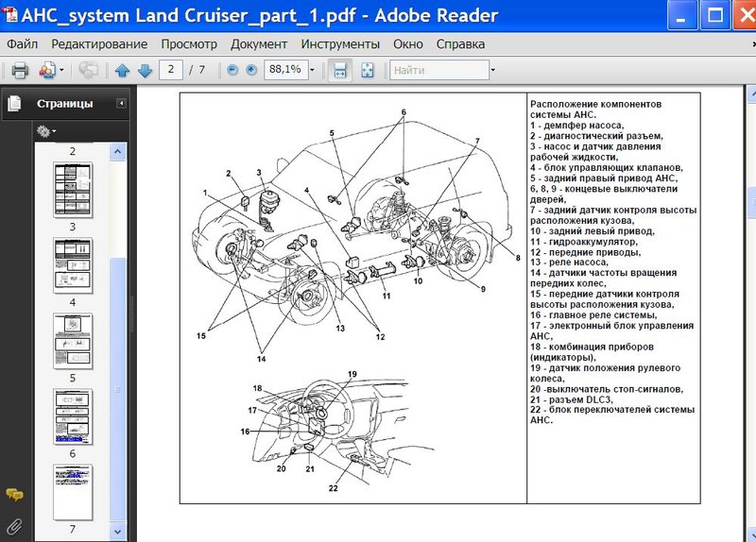Click the Adobe Reader PDF title bar icon
This screenshot has width=756, height=542.
click(9, 13)
